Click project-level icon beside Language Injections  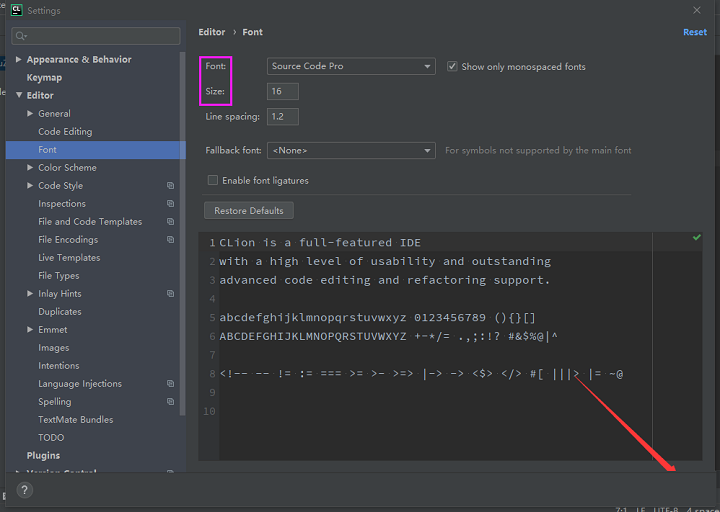170,383
